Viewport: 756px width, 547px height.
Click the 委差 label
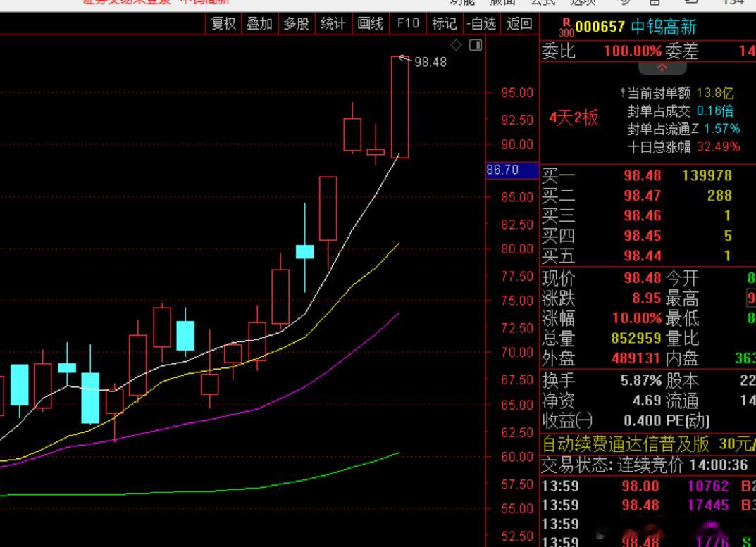pos(682,51)
